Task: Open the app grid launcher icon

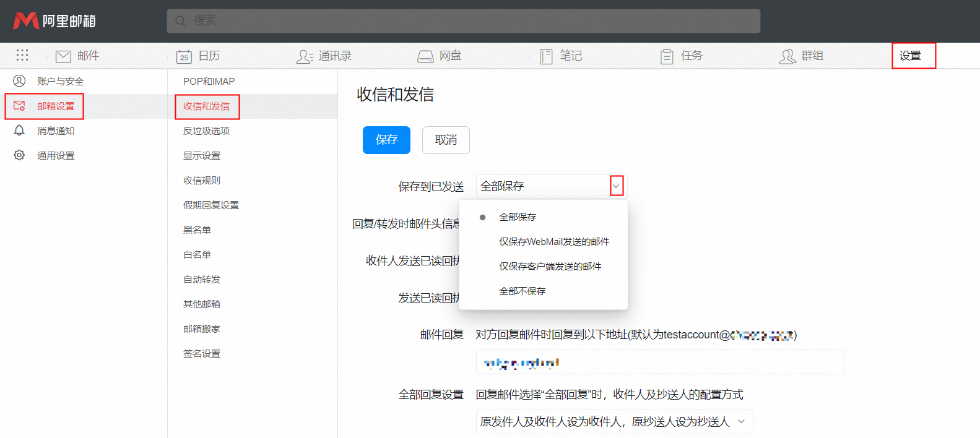Action: (x=22, y=56)
